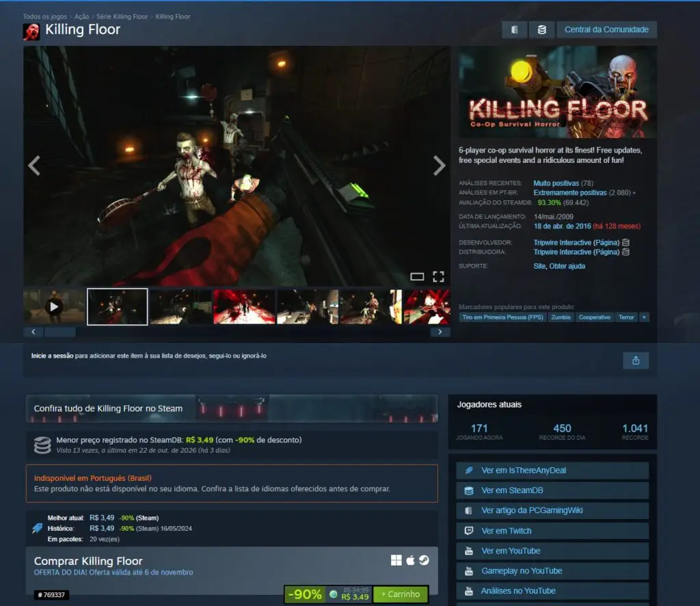The height and width of the screenshot is (606, 700).
Task: Click the 171 'jogando agora' count
Action: (479, 428)
